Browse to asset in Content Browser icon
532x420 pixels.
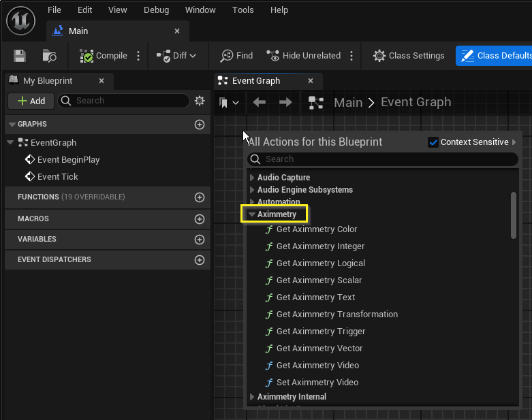pyautogui.click(x=49, y=56)
